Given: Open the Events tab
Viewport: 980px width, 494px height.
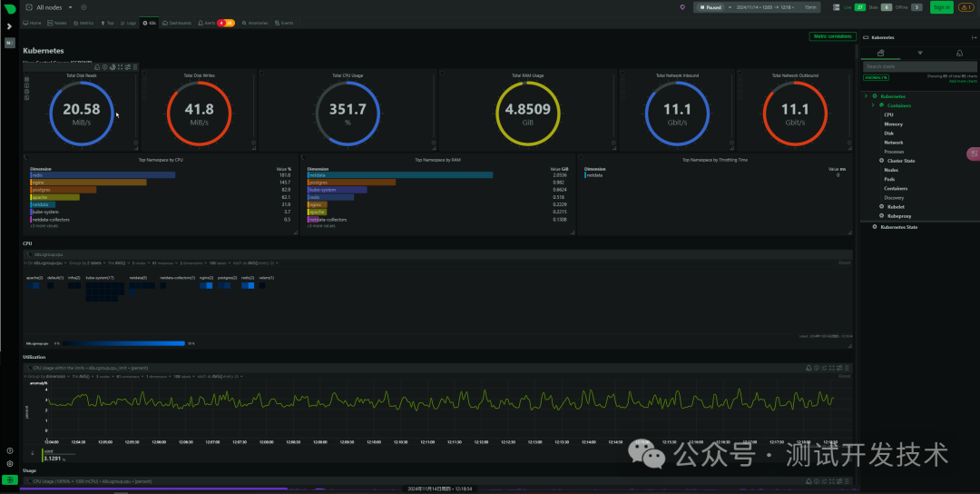Looking at the screenshot, I should 284,23.
